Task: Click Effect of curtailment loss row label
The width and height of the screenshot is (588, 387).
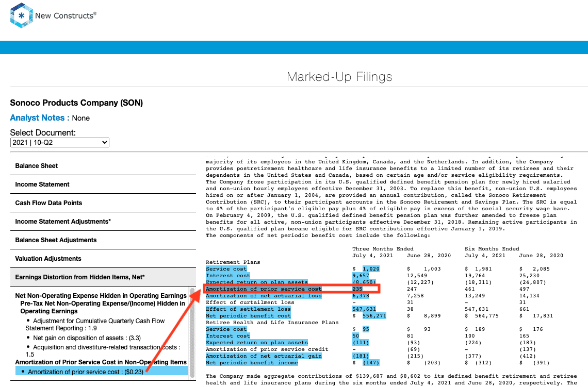Action: click(250, 302)
